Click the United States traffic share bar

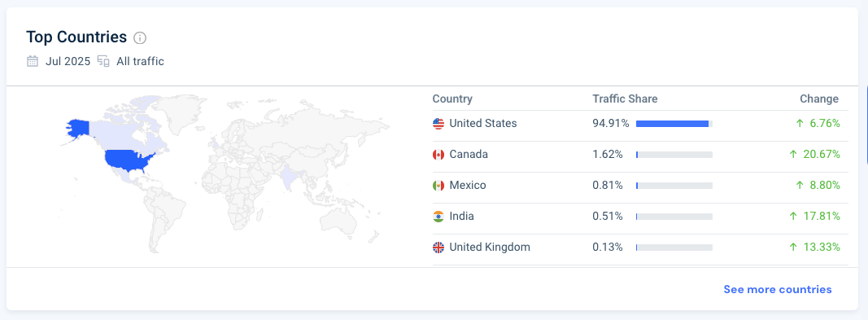coord(674,124)
